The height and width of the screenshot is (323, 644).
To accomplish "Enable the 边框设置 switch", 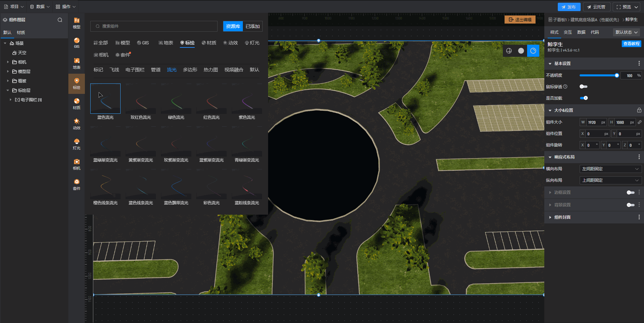I will tap(630, 192).
